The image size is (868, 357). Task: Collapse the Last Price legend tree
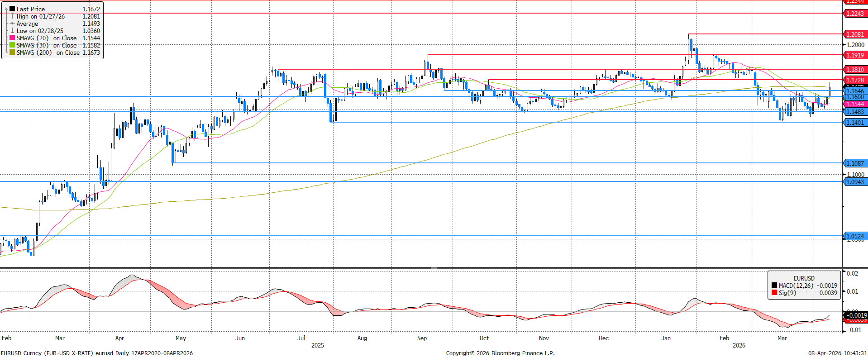(x=6, y=9)
